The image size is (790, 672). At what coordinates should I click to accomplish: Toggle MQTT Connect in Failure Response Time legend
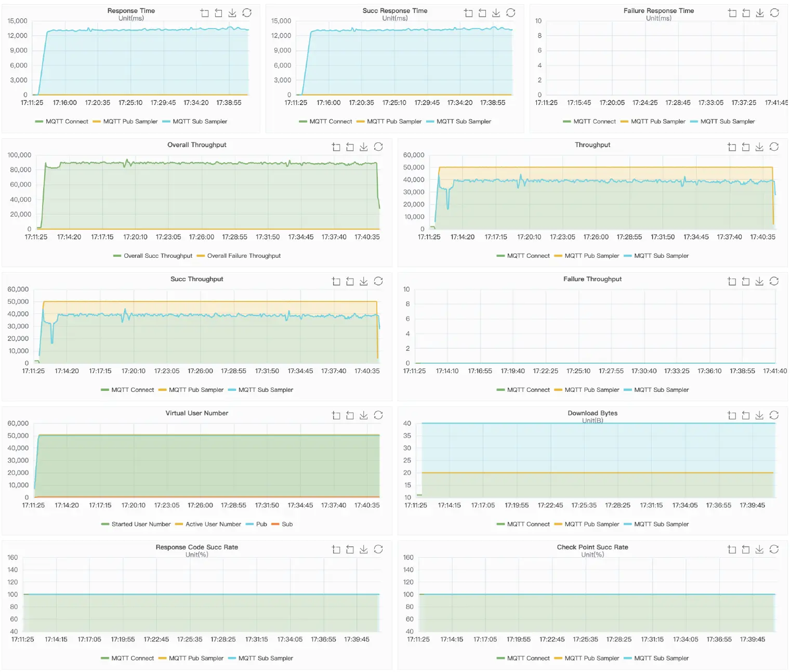[x=589, y=122]
